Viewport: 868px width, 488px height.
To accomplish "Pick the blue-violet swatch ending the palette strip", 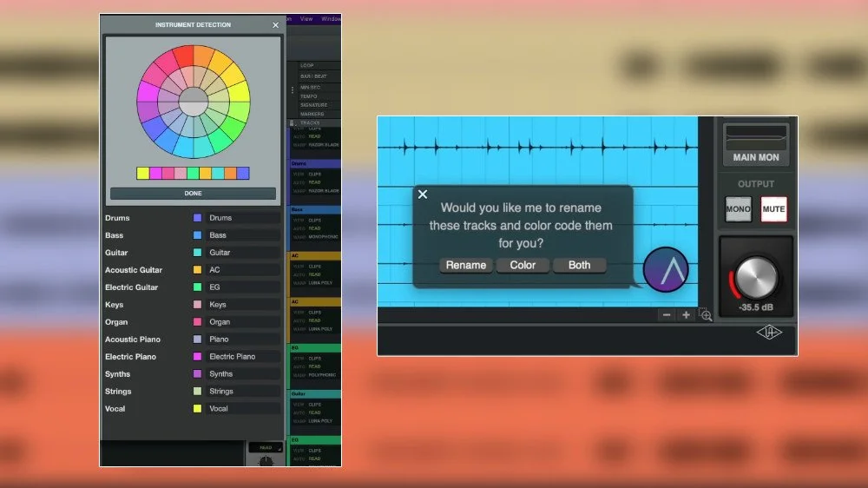I will point(243,174).
